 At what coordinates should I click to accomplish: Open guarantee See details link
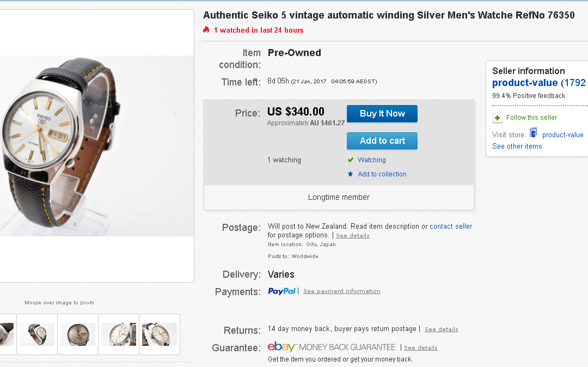[x=420, y=348]
